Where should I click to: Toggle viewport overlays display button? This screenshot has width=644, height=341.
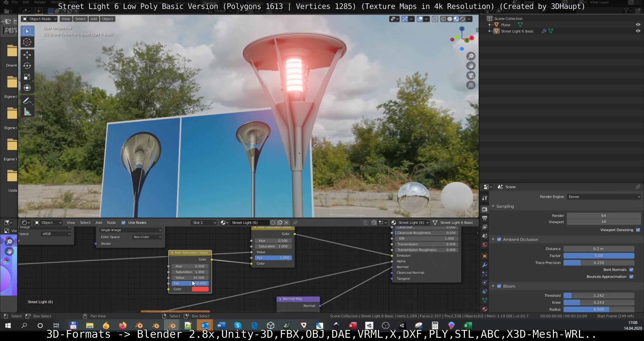420,19
